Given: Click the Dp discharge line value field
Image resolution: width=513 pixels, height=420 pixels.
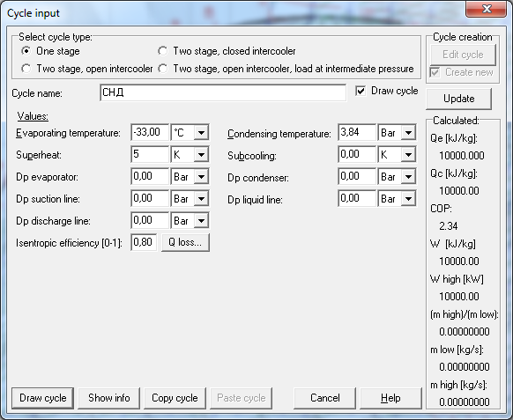Looking at the screenshot, I should [150, 220].
